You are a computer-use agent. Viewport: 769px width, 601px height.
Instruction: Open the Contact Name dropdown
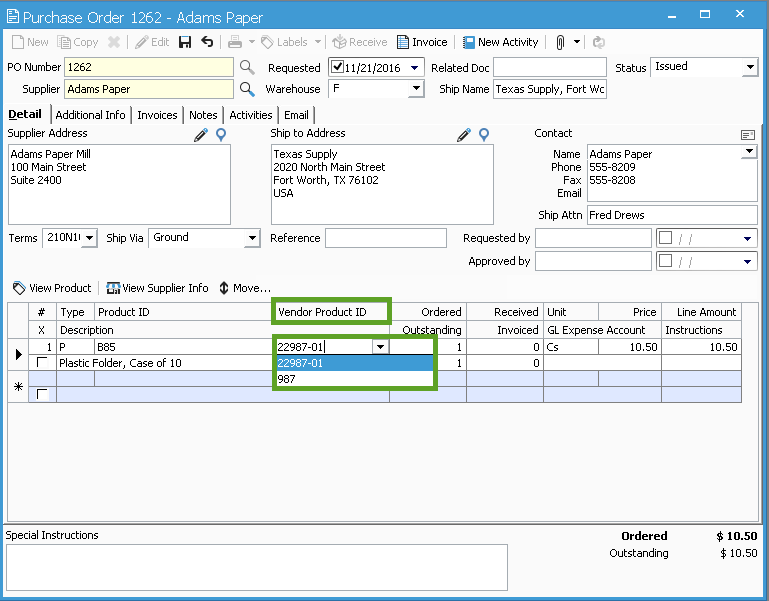click(749, 152)
